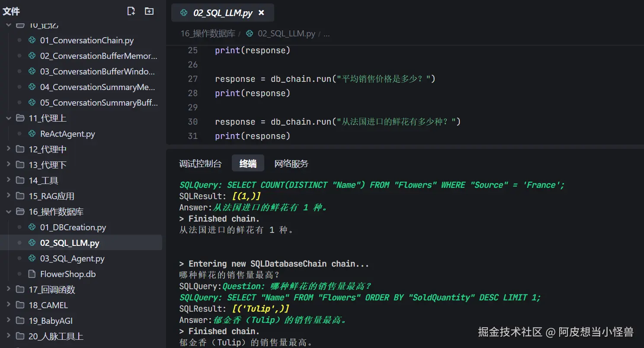Click the Python icon on the editor tab
The image size is (644, 348).
coord(184,13)
